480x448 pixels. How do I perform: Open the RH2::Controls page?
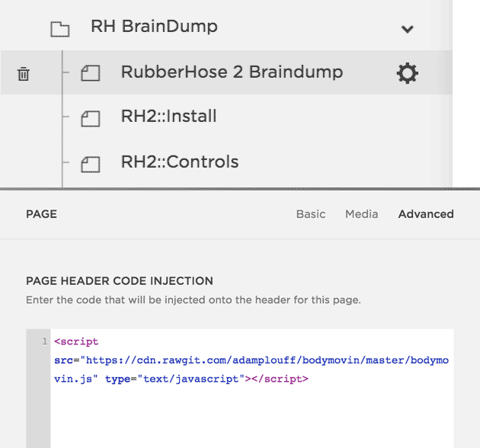[x=180, y=162]
